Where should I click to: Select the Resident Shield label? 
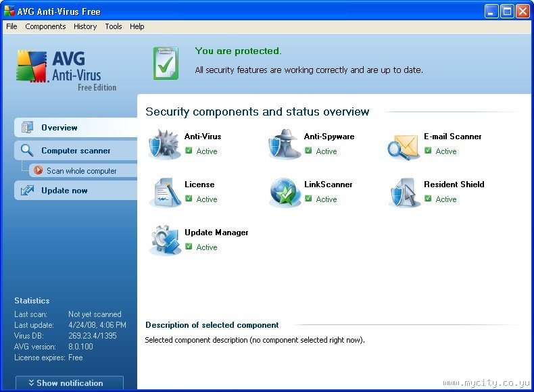pyautogui.click(x=454, y=185)
